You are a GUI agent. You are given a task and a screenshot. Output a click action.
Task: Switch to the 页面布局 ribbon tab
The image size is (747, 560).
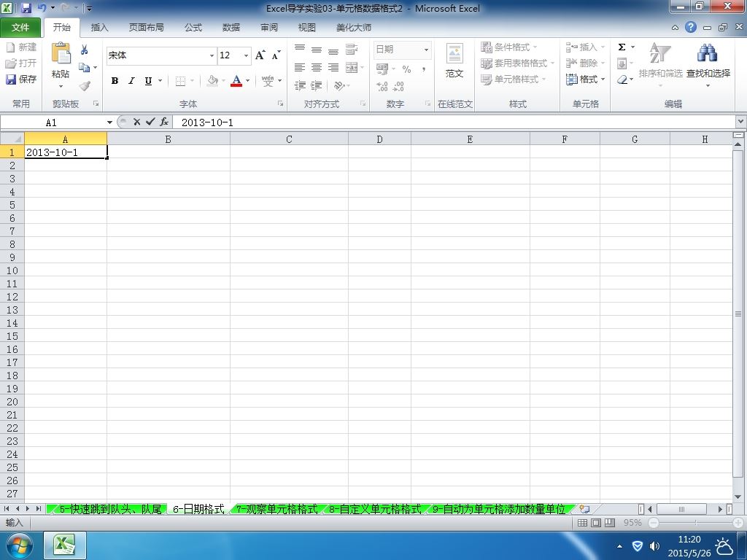(x=146, y=28)
